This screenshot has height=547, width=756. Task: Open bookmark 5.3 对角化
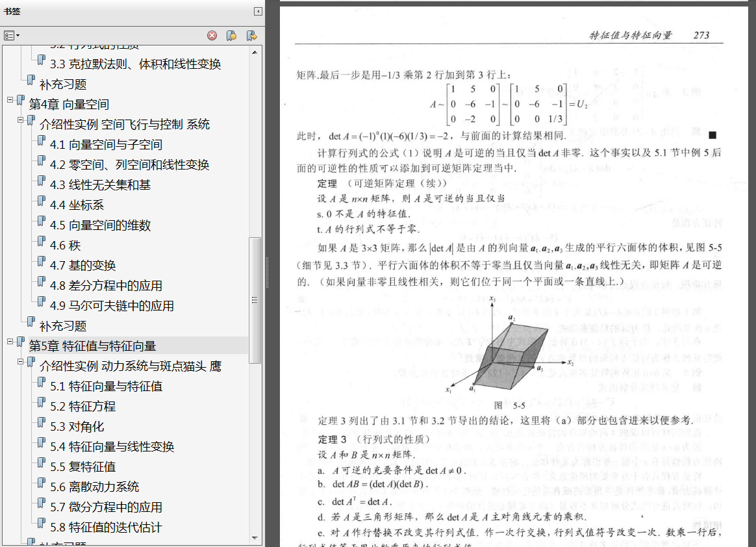pyautogui.click(x=77, y=427)
